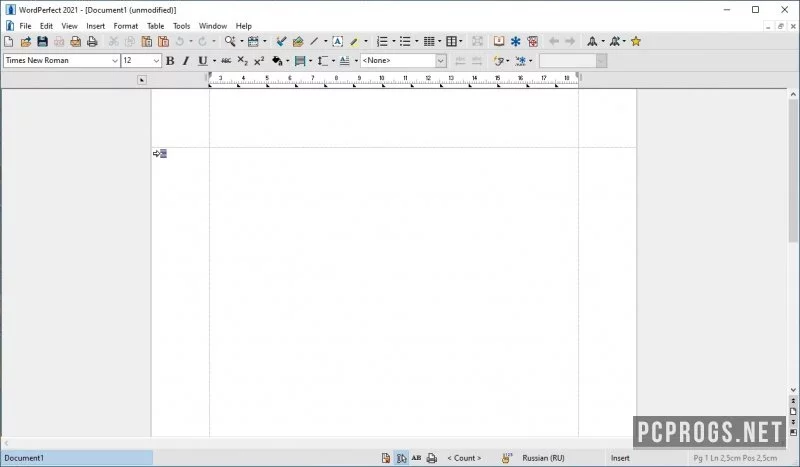Select the Document1 tab in the application bar

pyautogui.click(x=77, y=458)
